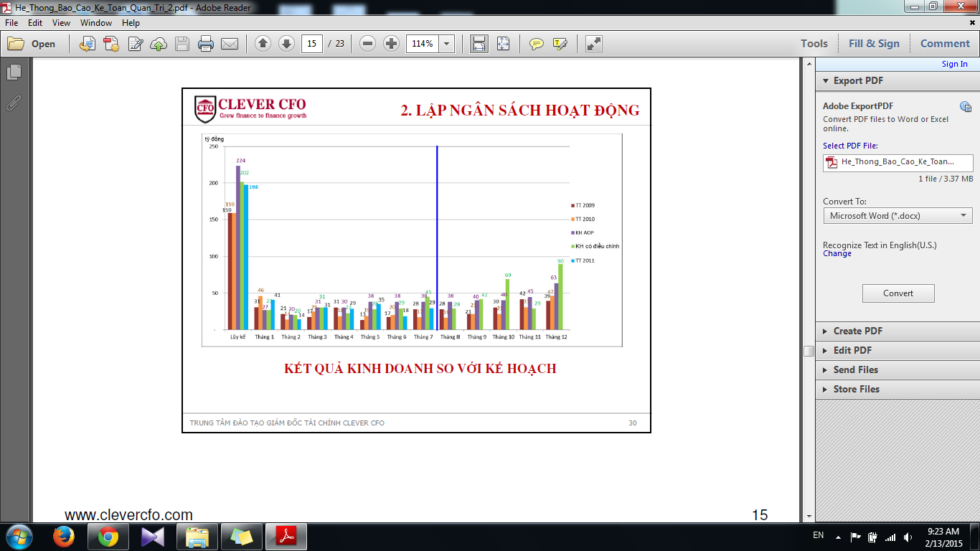The image size is (980, 551).
Task: Expand the Create PDF section
Action: click(857, 331)
